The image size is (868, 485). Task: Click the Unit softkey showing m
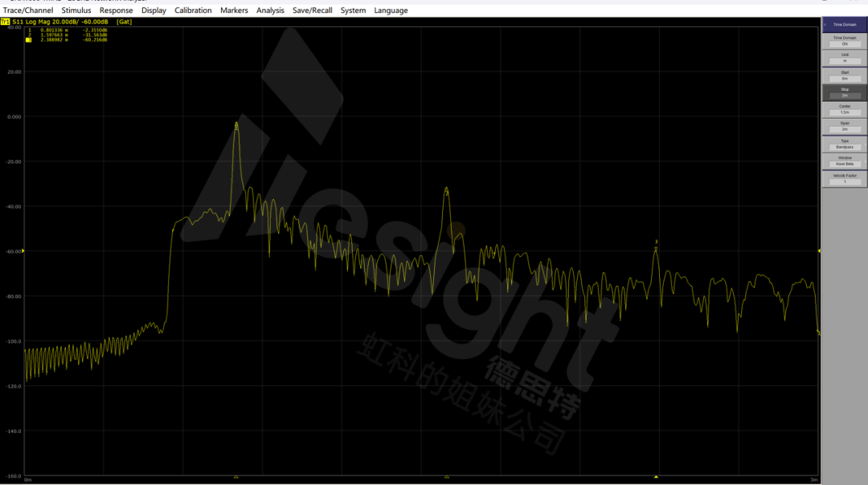coord(845,58)
